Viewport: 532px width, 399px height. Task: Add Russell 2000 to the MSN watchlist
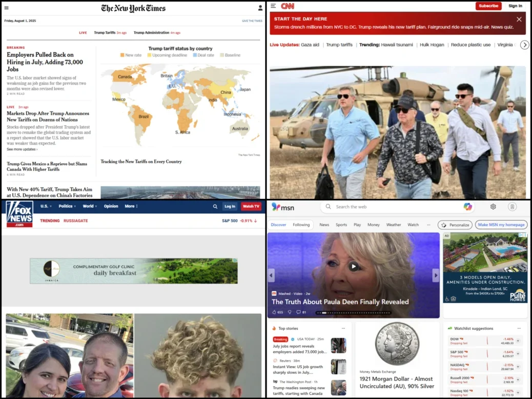518,380
